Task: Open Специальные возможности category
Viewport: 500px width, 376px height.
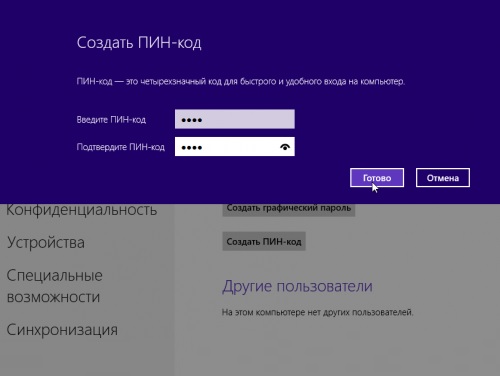Action: [55, 286]
